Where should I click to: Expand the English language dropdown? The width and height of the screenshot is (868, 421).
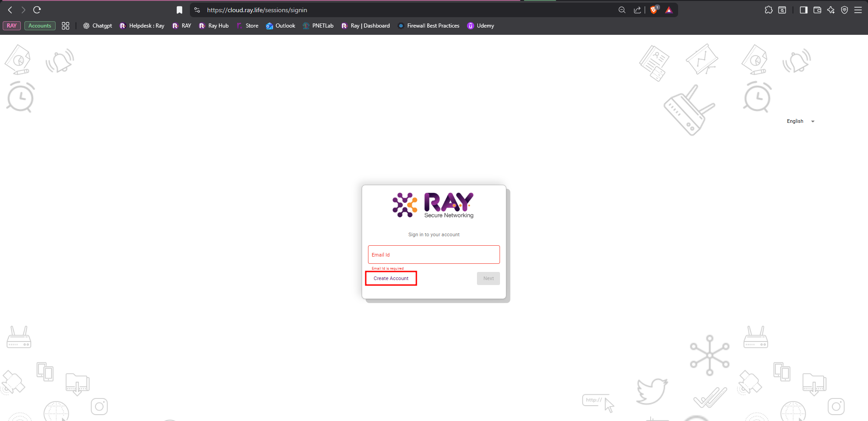[801, 121]
